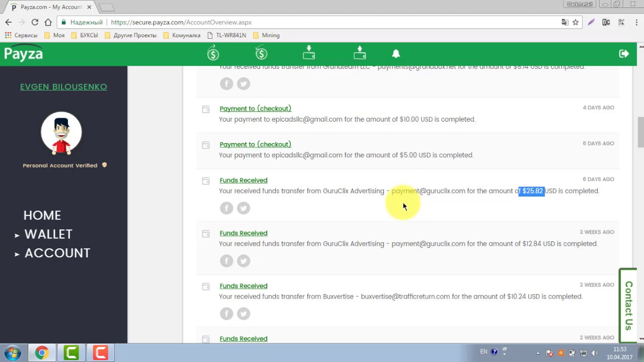Go to browser home page
Viewport: 644px width, 362px height.
pos(48,22)
